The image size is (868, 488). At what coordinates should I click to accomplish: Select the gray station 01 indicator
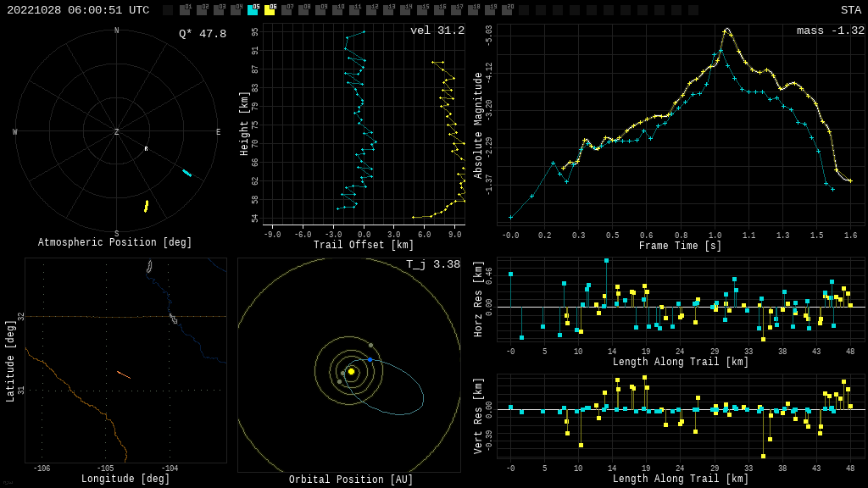click(185, 10)
